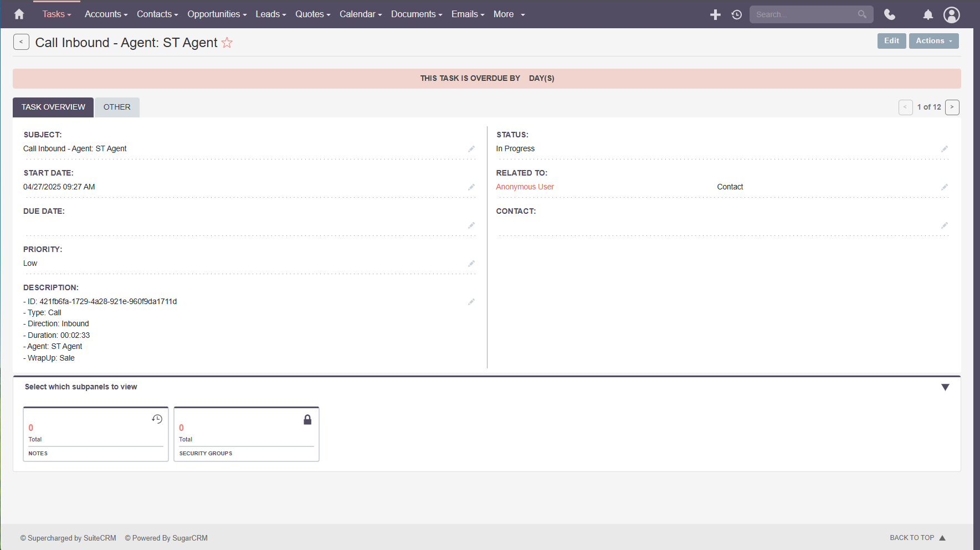Open recently viewed history icon

[736, 14]
